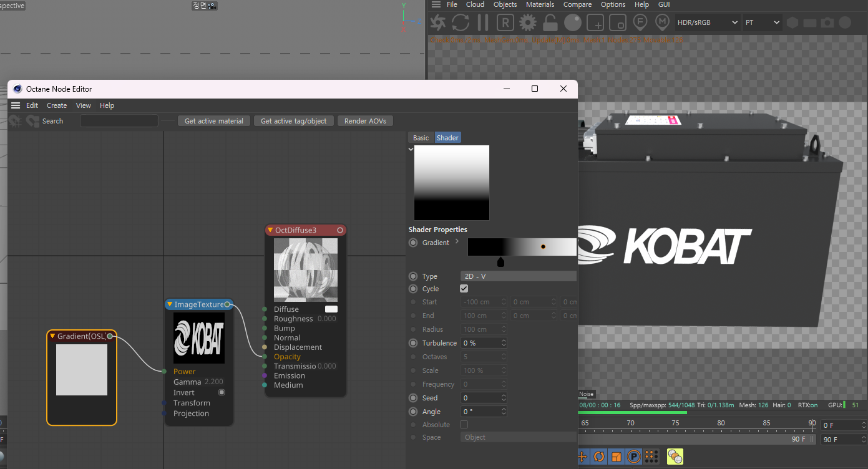Viewport: 868px width, 469px height.
Task: Toggle the Invert checkbox on ImageTexture node
Action: pos(222,392)
